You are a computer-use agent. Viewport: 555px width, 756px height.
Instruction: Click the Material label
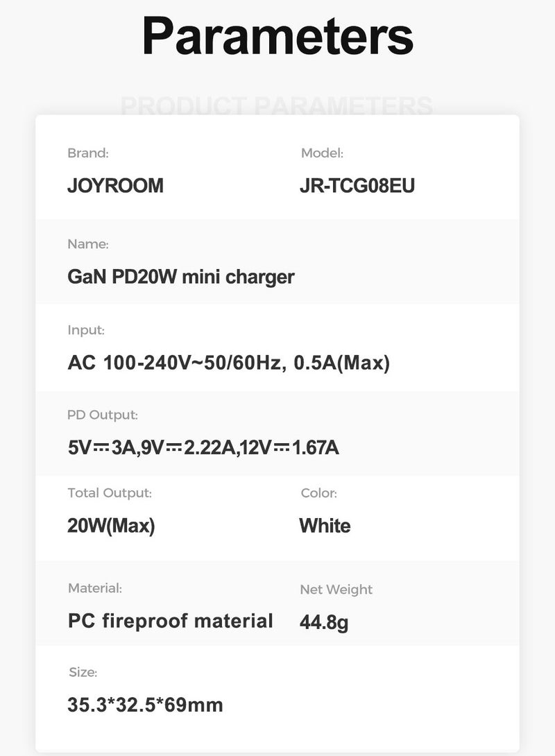click(x=94, y=588)
